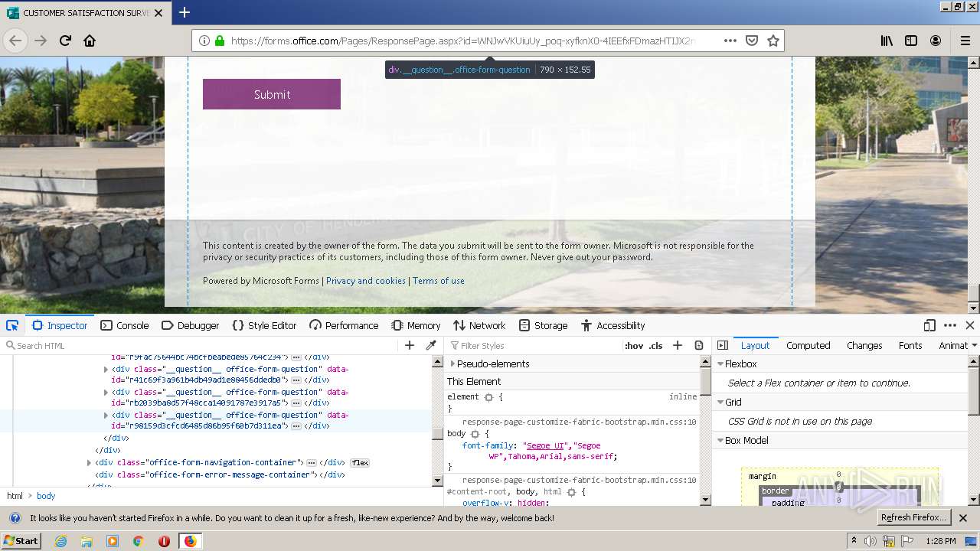Viewport: 980px width, 551px height.
Task: Bookmark this page with the star
Action: tap(773, 41)
